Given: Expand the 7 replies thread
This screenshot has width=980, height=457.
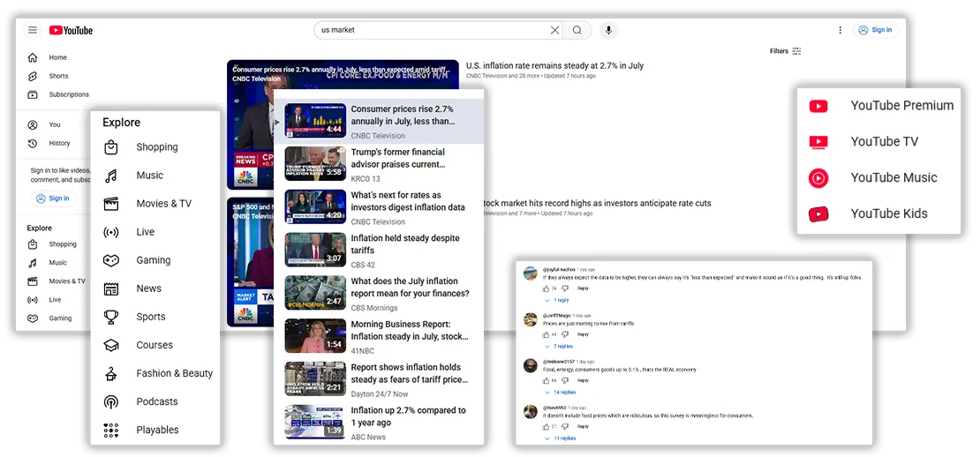Looking at the screenshot, I should point(559,347).
